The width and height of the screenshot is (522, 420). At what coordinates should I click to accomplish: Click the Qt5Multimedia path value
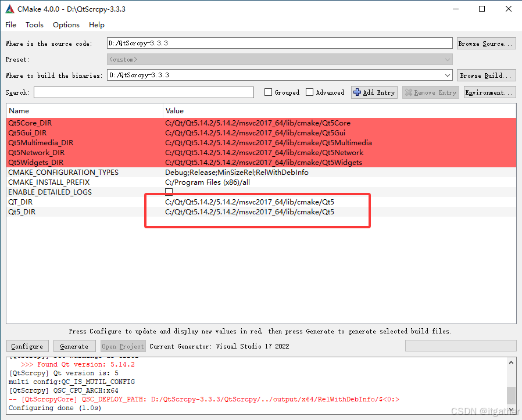[x=269, y=143]
